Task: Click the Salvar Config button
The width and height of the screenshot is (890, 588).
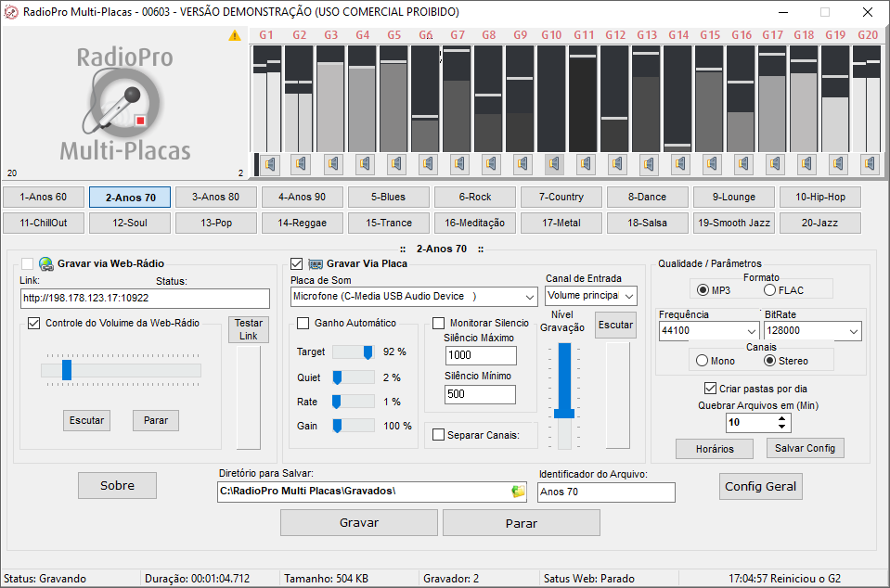Action: pyautogui.click(x=805, y=449)
